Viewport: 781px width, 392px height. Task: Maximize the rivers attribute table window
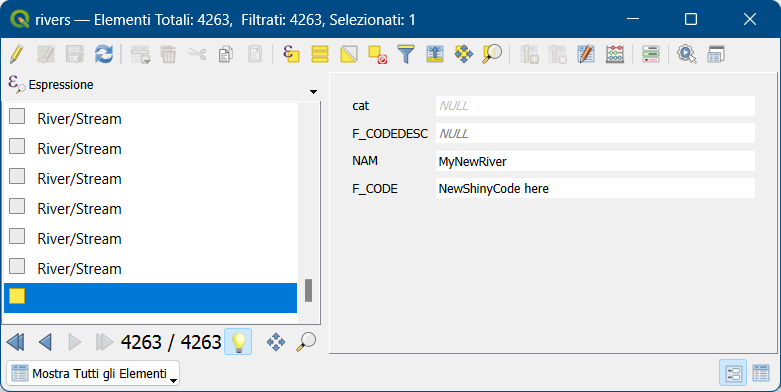click(691, 19)
